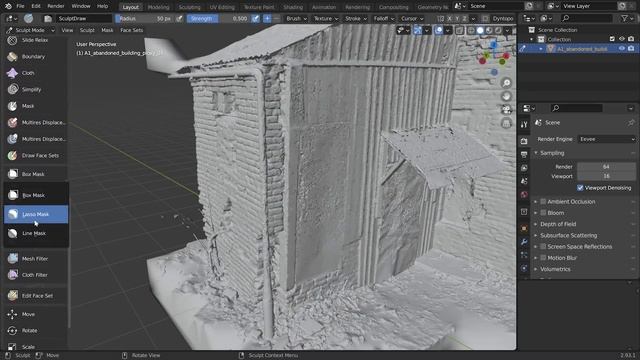Toggle camera view in the viewport
The width and height of the screenshot is (640, 360).
point(507,109)
